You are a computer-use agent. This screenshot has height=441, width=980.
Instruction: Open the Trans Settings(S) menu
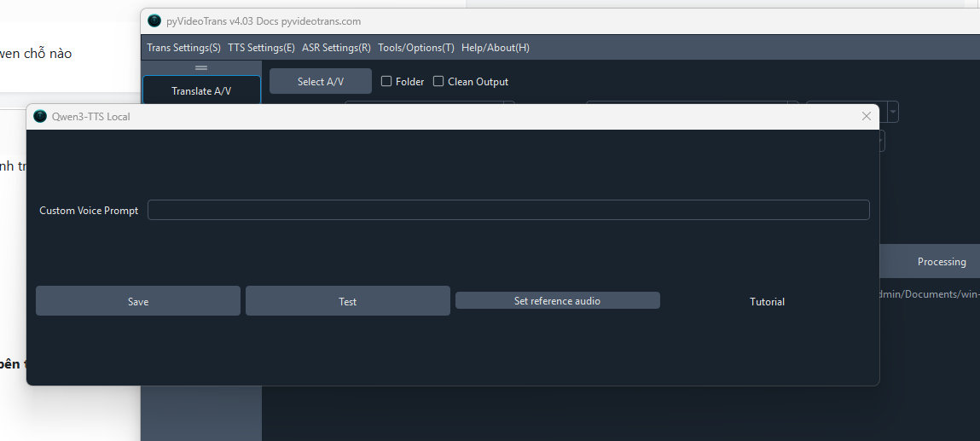[x=183, y=48]
